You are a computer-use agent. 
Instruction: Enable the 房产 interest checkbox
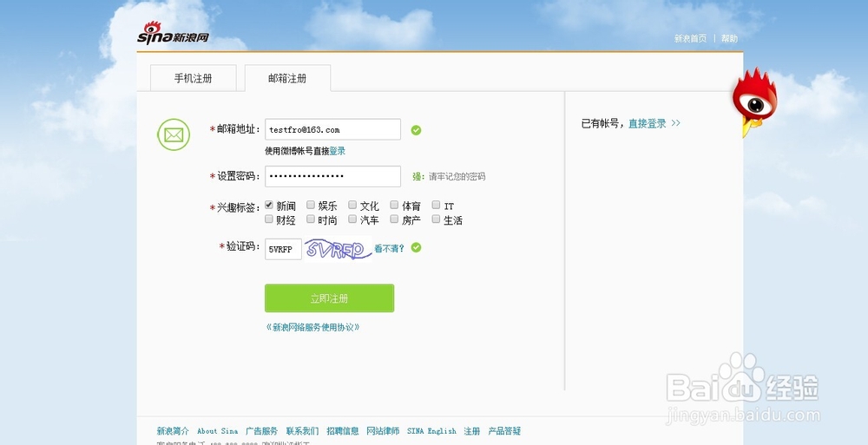[393, 219]
